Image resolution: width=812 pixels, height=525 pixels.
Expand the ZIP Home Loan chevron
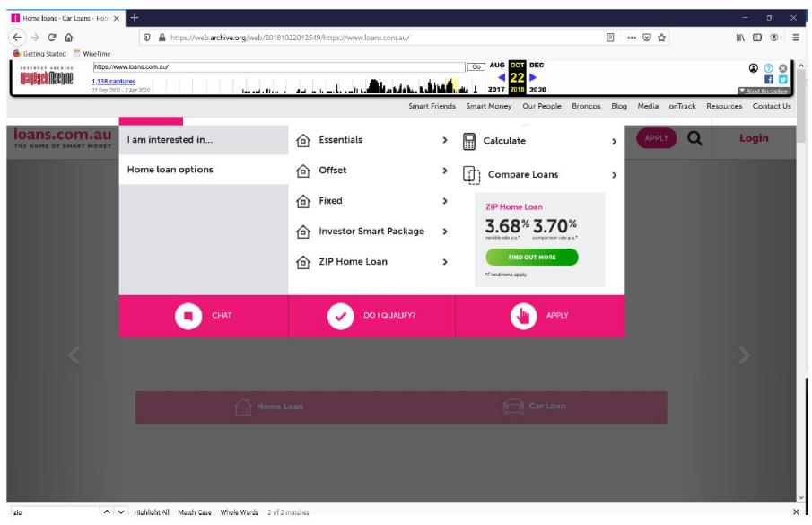[x=445, y=262]
